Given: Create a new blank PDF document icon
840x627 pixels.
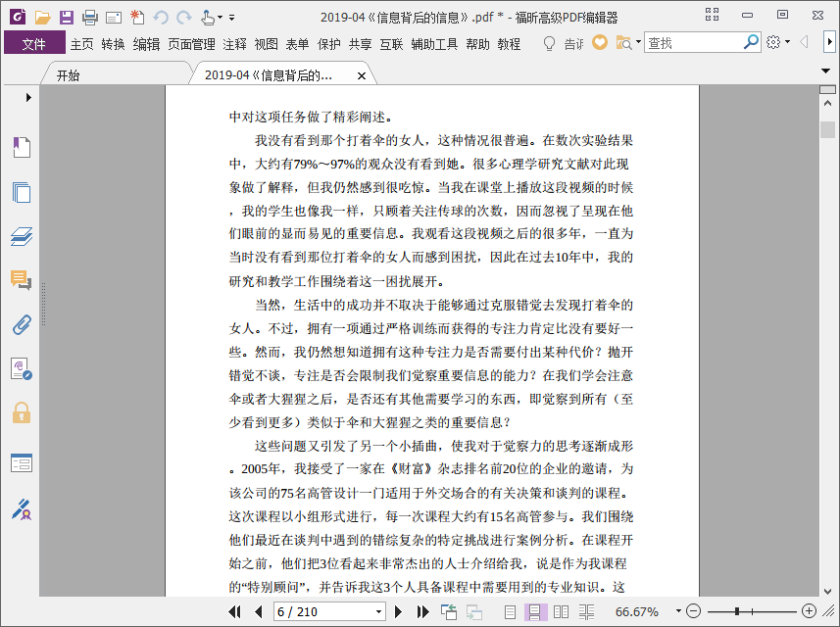Looking at the screenshot, I should pyautogui.click(x=137, y=17).
